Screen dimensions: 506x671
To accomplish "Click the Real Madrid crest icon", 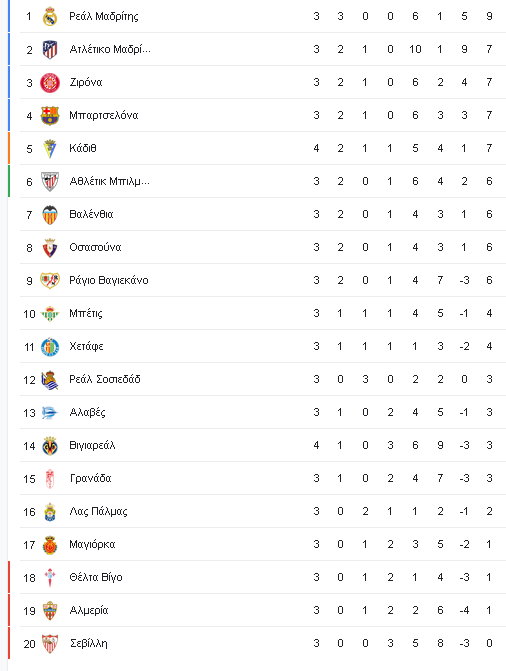I will (x=50, y=17).
